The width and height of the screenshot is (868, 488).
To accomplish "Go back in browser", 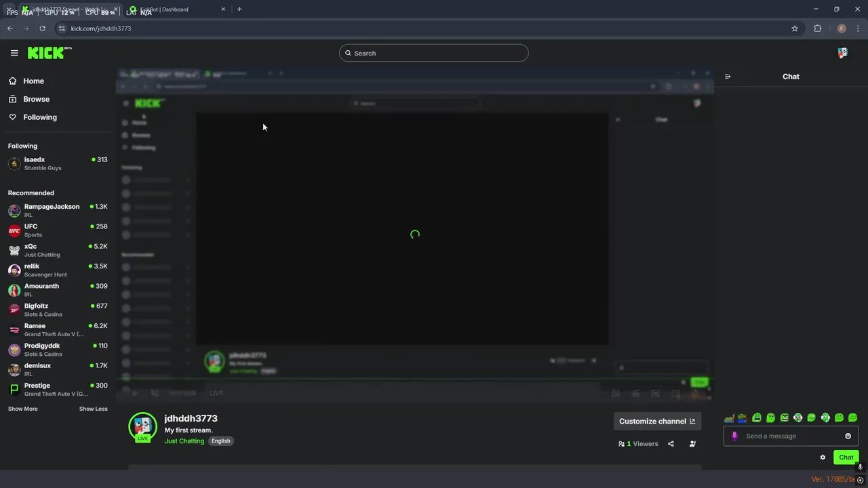I will click(9, 28).
